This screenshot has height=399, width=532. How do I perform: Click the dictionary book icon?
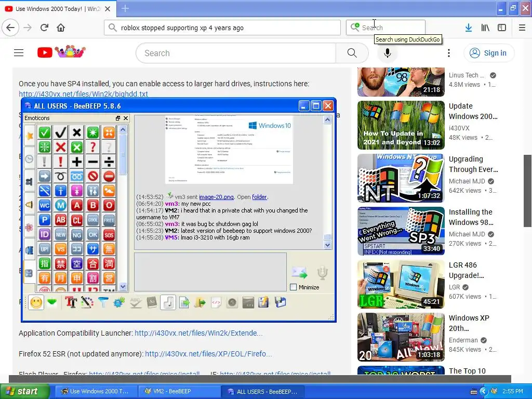[x=151, y=302]
